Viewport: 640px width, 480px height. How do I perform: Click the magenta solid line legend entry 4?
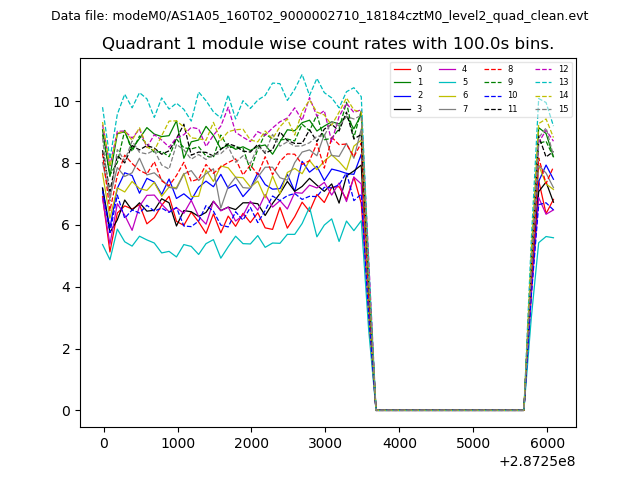[453, 69]
